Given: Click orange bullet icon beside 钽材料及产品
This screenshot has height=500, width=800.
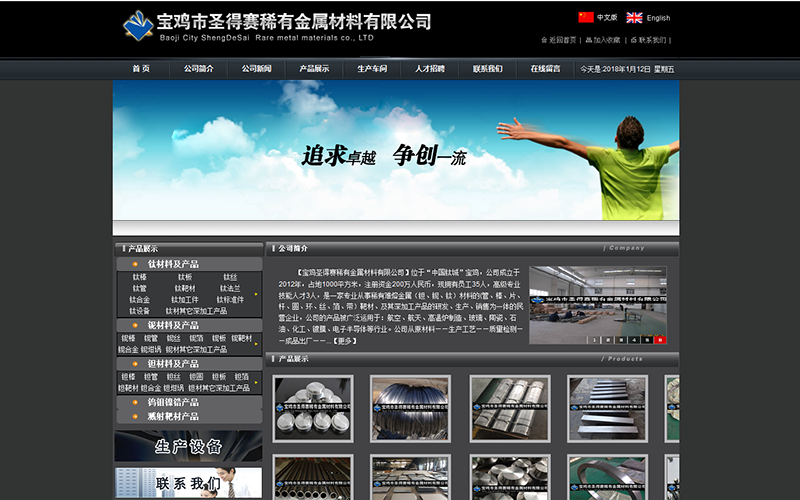Looking at the screenshot, I should pos(135,364).
